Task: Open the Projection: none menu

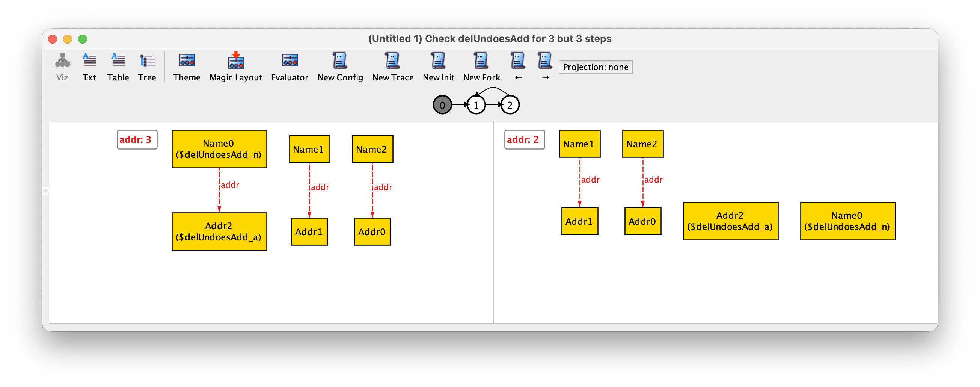Action: [596, 67]
